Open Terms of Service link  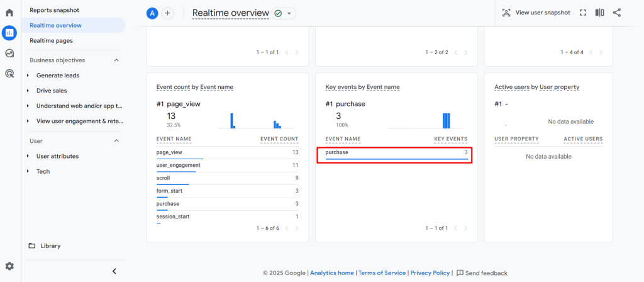(x=382, y=273)
